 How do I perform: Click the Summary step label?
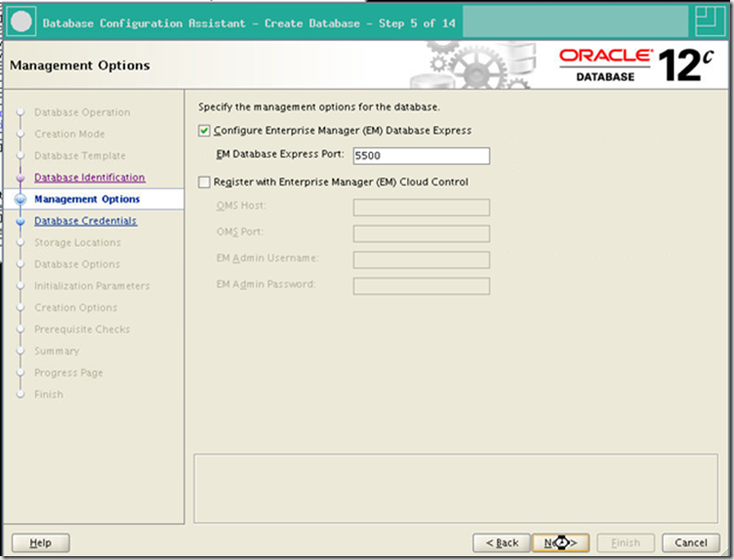(57, 351)
